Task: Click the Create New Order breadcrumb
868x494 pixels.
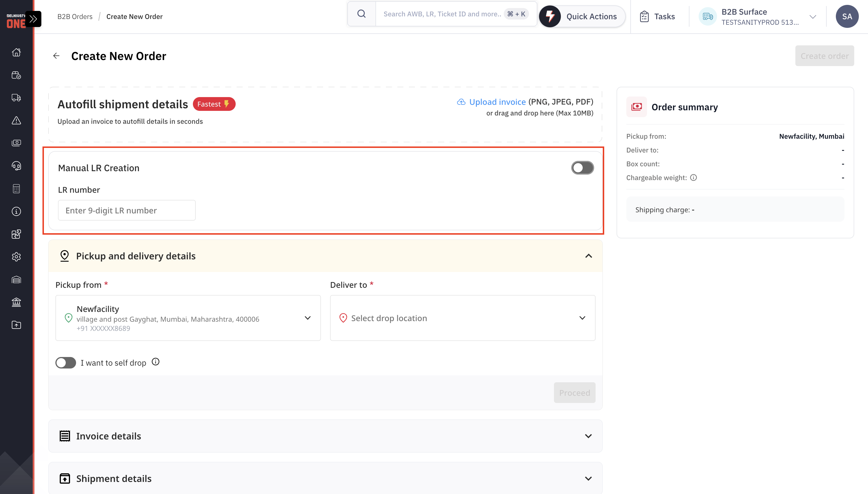Action: [135, 16]
